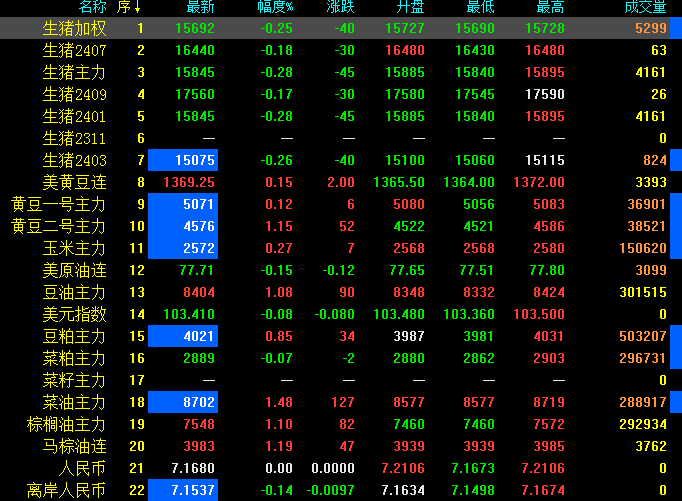The image size is (682, 501).
Task: Select the 美黄豆连 row
Action: coord(341,182)
